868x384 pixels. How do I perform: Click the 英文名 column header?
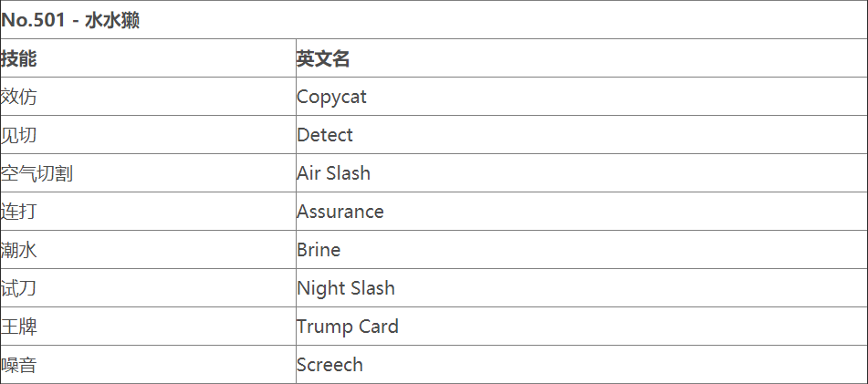click(x=323, y=58)
